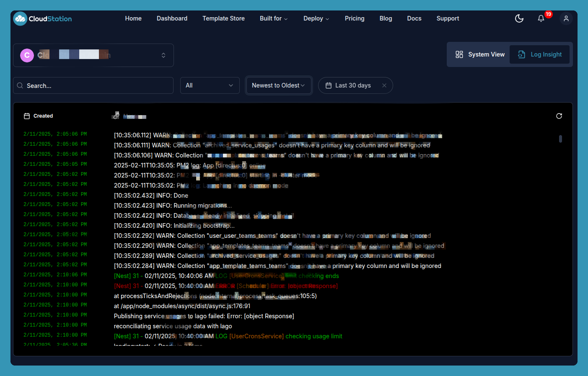
Task: Click the message column link icon
Action: pos(116,116)
